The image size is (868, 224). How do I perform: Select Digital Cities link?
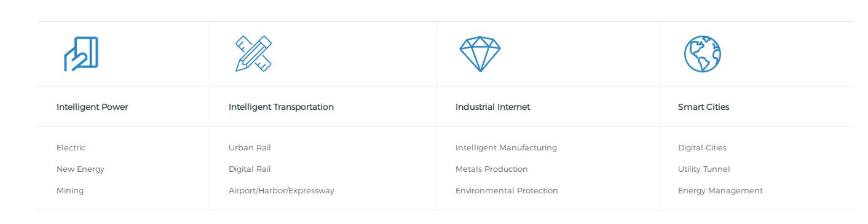tap(702, 148)
